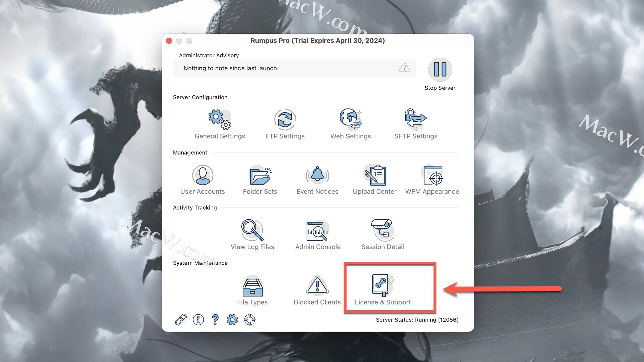Open License & Support
The width and height of the screenshot is (644, 362).
[x=383, y=290]
